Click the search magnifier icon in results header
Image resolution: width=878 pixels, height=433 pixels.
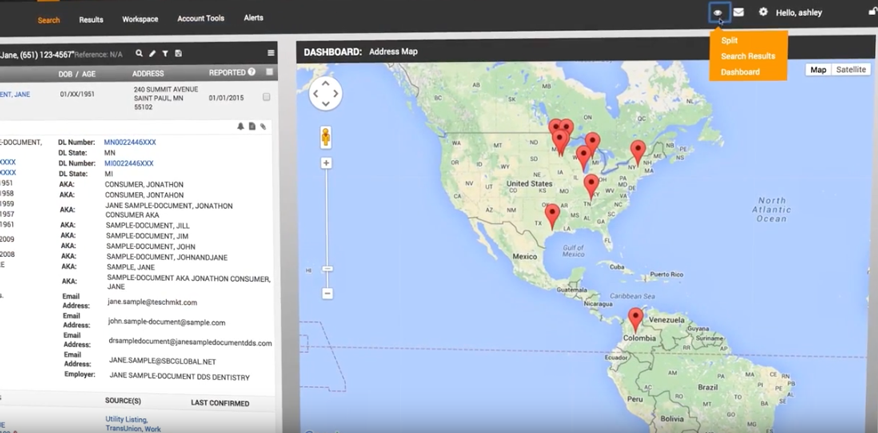(139, 53)
